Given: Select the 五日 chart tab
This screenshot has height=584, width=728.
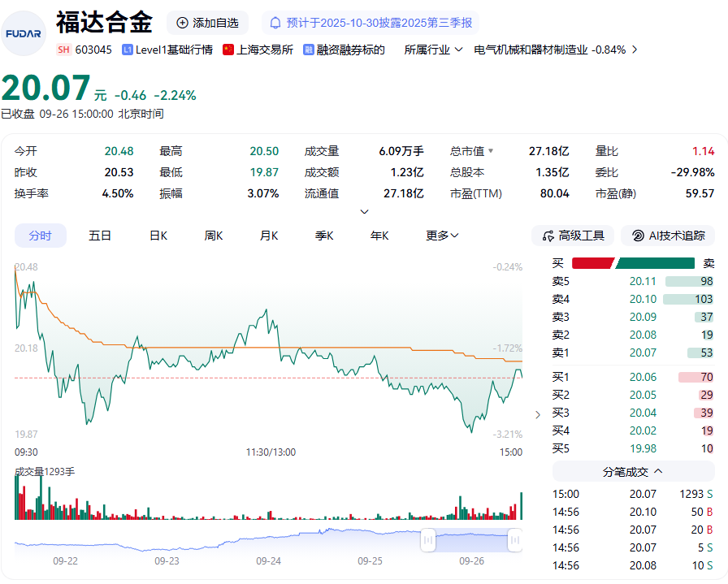Looking at the screenshot, I should point(100,236).
